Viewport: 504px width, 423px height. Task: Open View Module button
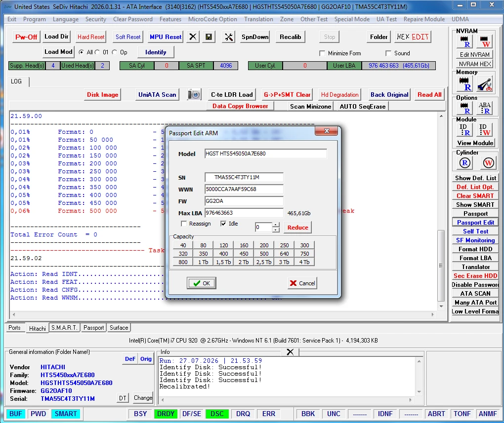(475, 143)
